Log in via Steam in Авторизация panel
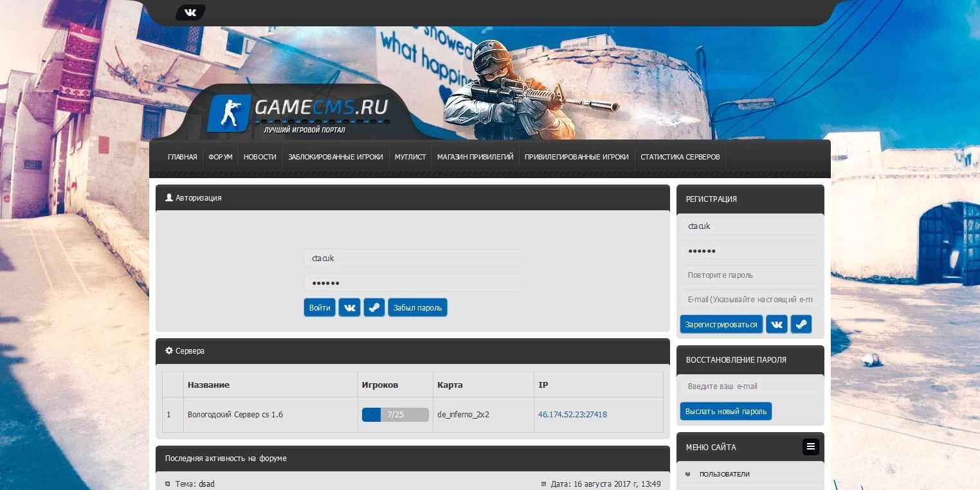The width and height of the screenshot is (980, 490). (374, 307)
